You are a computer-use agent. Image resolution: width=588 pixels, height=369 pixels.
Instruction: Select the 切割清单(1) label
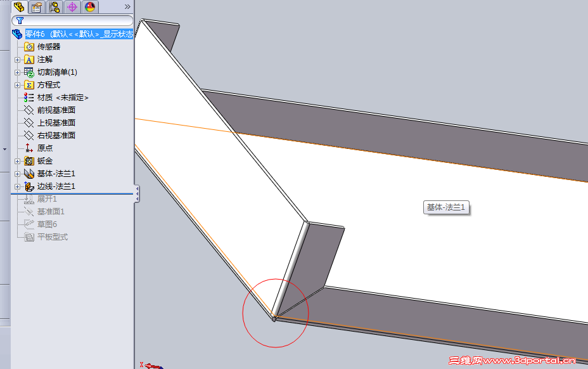tap(57, 72)
